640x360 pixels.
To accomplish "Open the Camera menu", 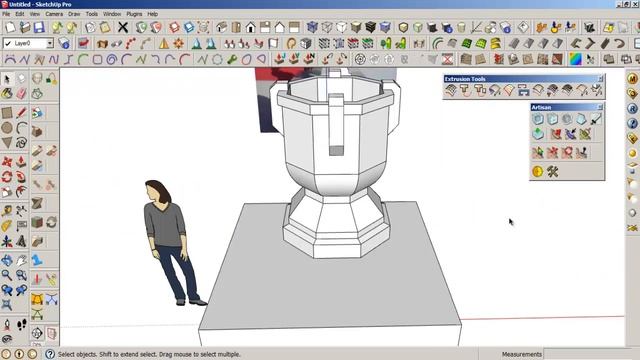I will [x=54, y=14].
